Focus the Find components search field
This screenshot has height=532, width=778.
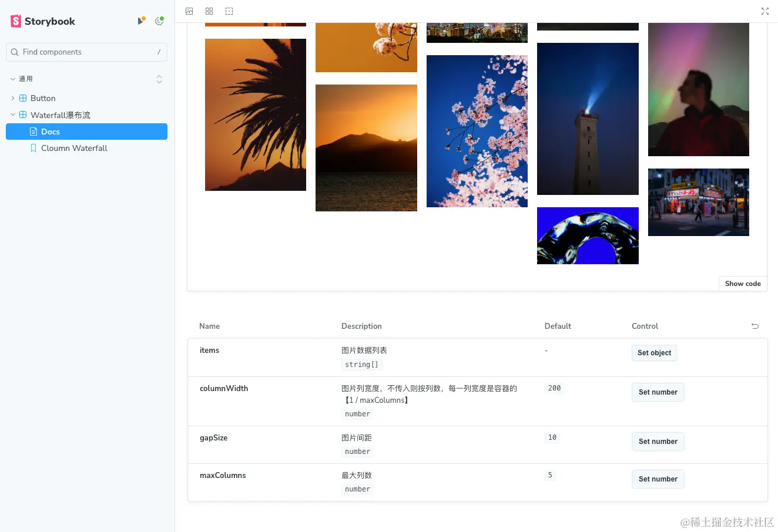click(x=86, y=52)
